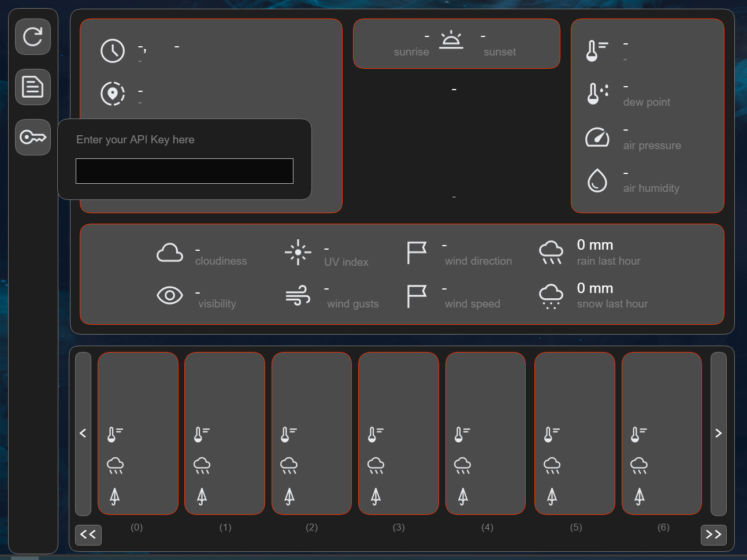Viewport: 747px width, 560px height.
Task: Click the clock time icon
Action: 113,51
